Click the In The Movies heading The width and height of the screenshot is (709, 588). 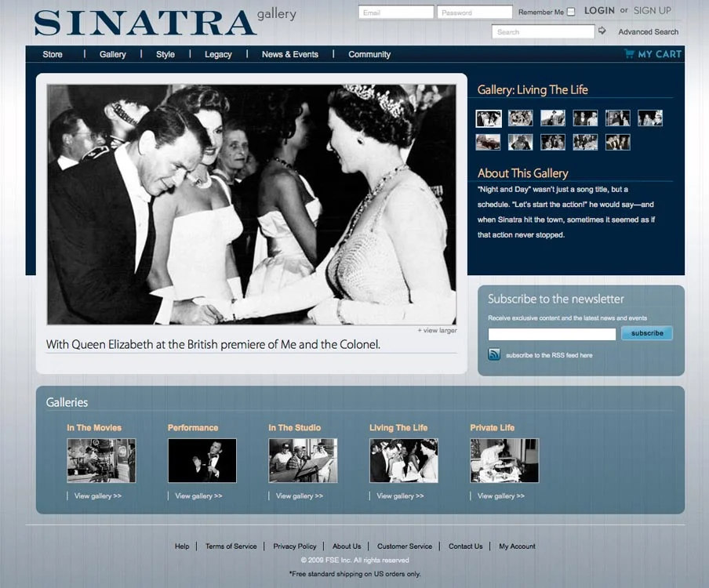coord(94,427)
